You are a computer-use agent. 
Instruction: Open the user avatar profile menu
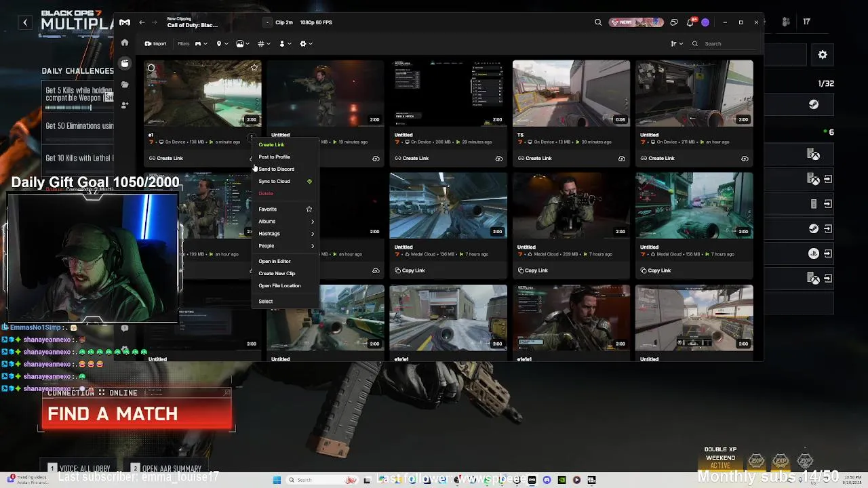click(705, 22)
